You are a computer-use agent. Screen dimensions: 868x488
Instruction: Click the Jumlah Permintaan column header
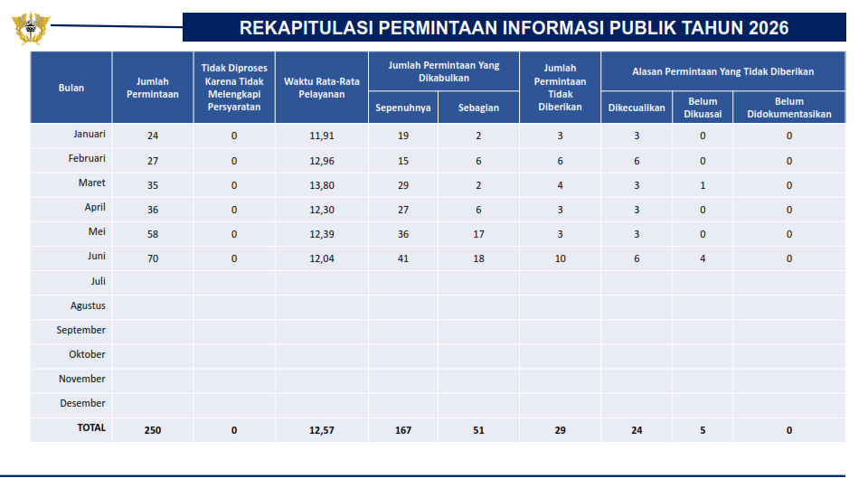point(153,88)
